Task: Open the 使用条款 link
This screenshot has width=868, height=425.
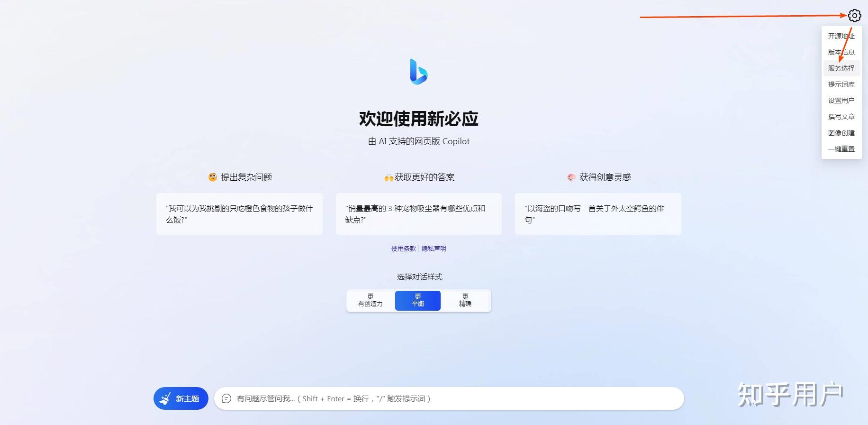Action: pyautogui.click(x=404, y=249)
